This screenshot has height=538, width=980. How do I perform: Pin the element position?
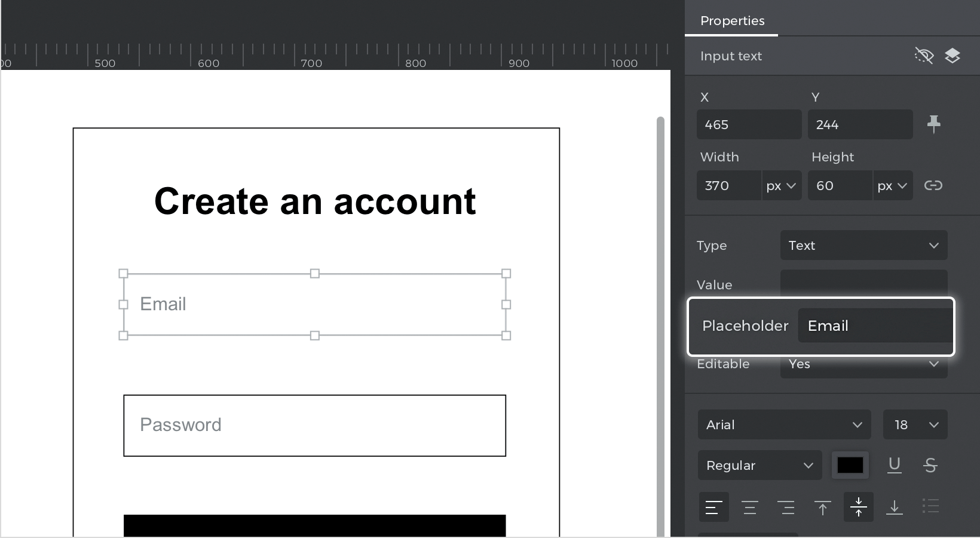click(x=933, y=124)
